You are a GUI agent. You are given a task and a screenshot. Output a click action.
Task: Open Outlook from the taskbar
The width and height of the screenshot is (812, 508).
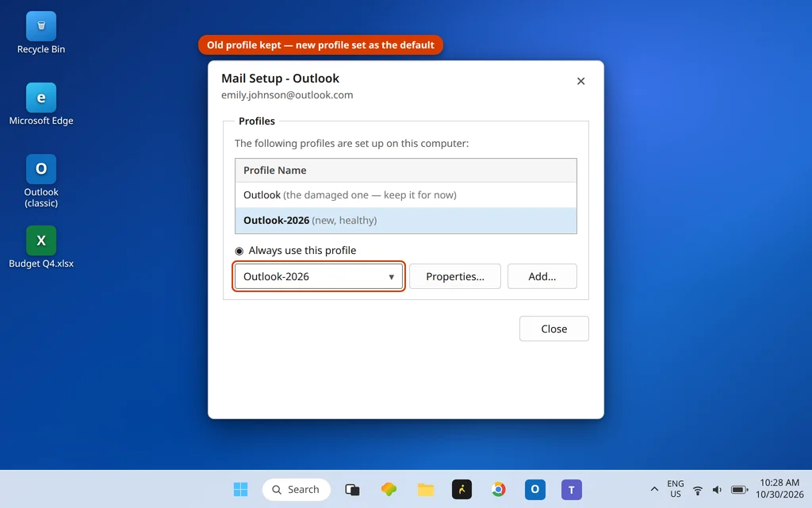[535, 489]
